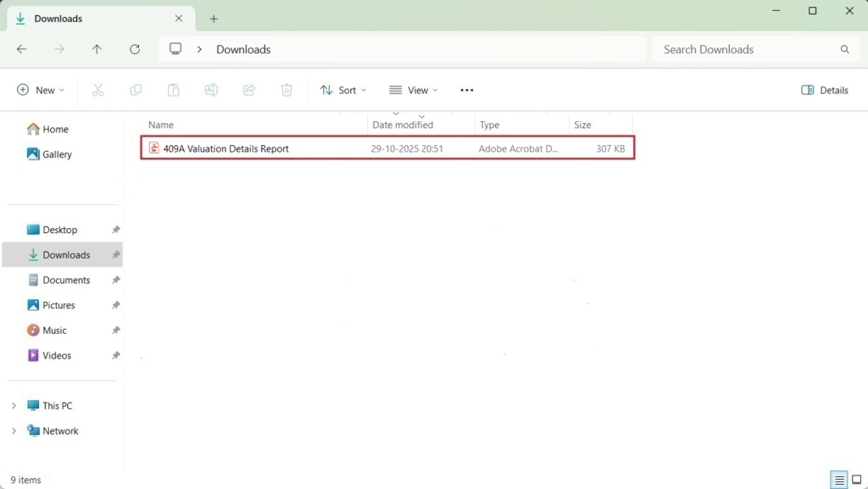The width and height of the screenshot is (868, 489).
Task: Switch to large icons view in status bar
Action: (x=856, y=480)
